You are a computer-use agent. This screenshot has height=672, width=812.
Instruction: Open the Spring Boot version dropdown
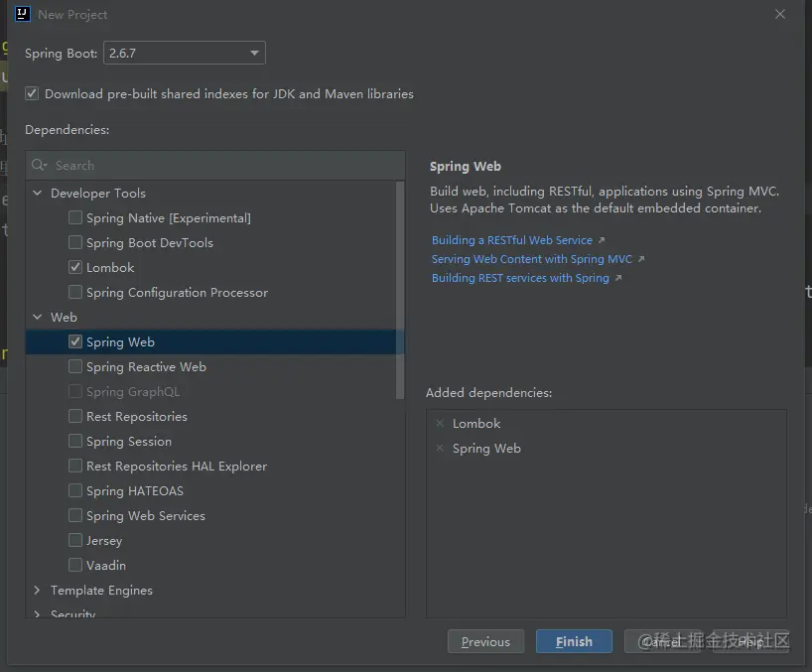tap(185, 53)
